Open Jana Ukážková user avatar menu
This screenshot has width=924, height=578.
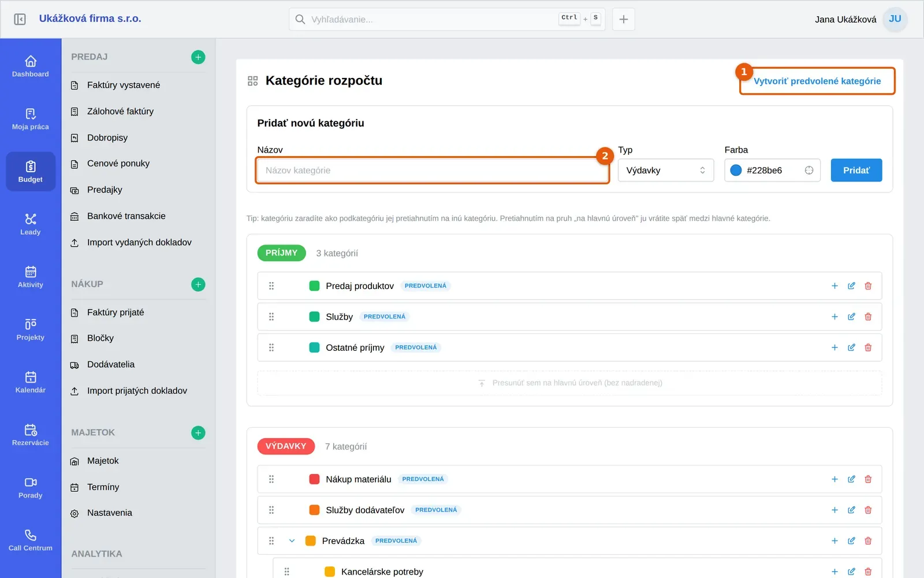coord(895,19)
